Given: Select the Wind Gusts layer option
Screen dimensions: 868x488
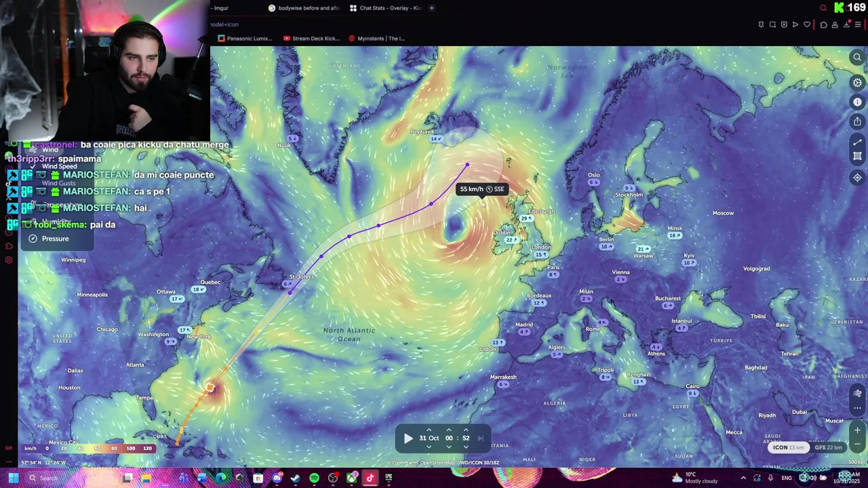Looking at the screenshot, I should [58, 183].
